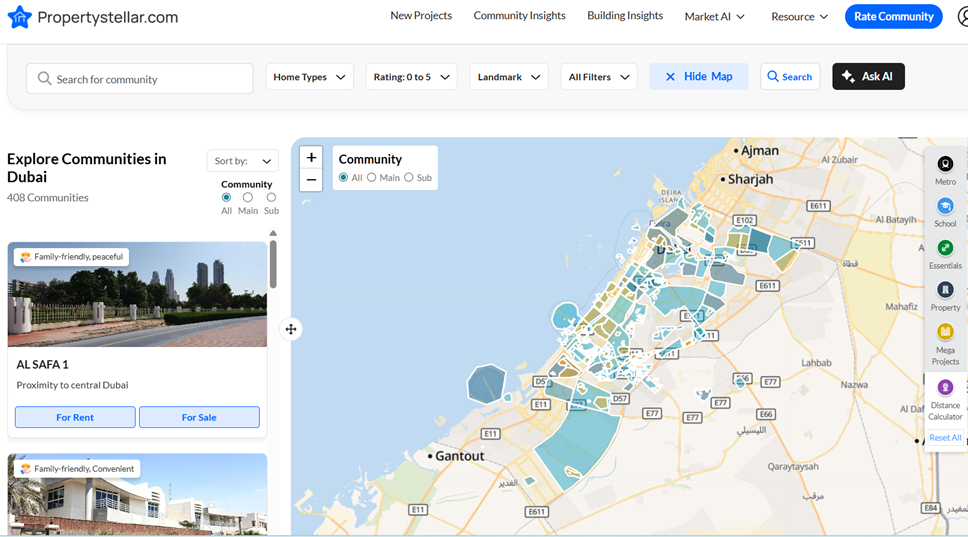Open the New Projects menu item

[421, 16]
